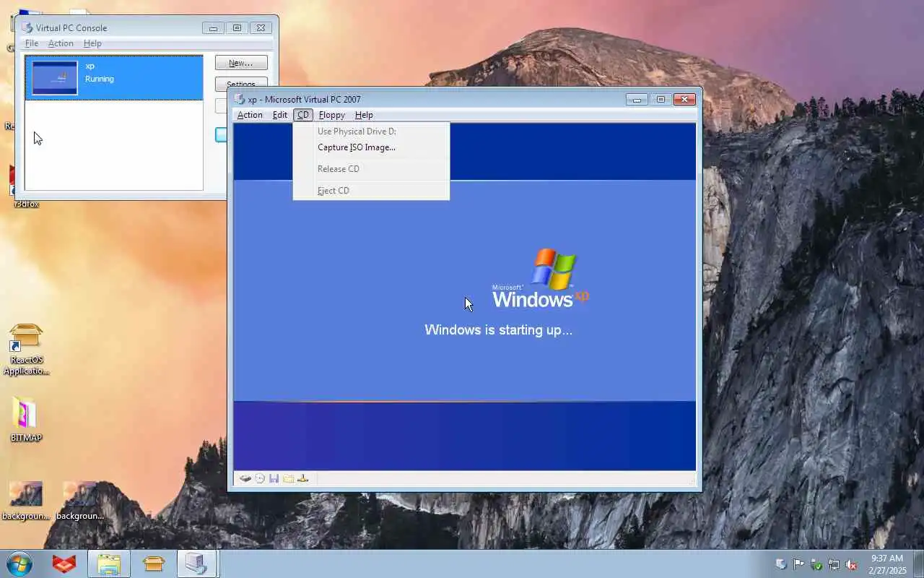
Task: Choose Capture ISO Image from CD menu
Action: pyautogui.click(x=371, y=147)
